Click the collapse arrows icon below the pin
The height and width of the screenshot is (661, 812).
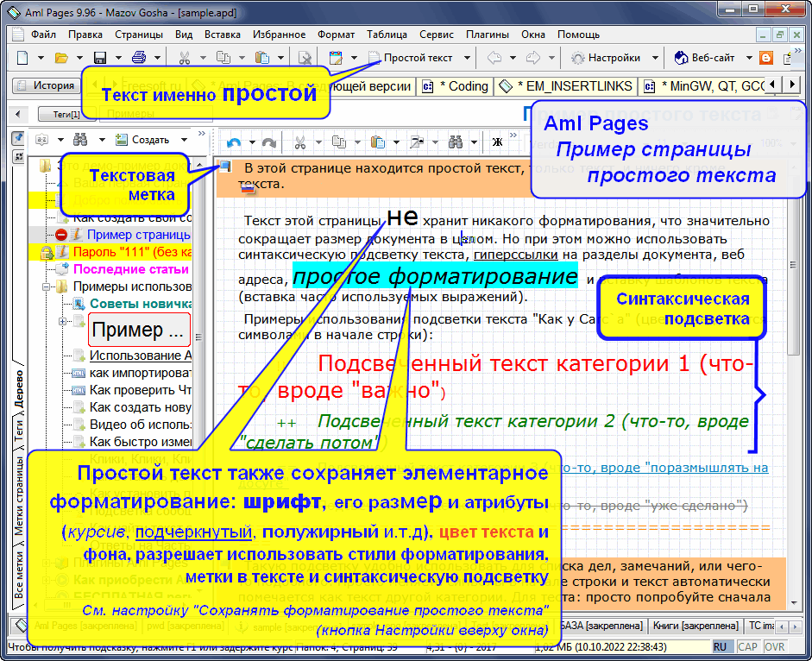(x=18, y=156)
